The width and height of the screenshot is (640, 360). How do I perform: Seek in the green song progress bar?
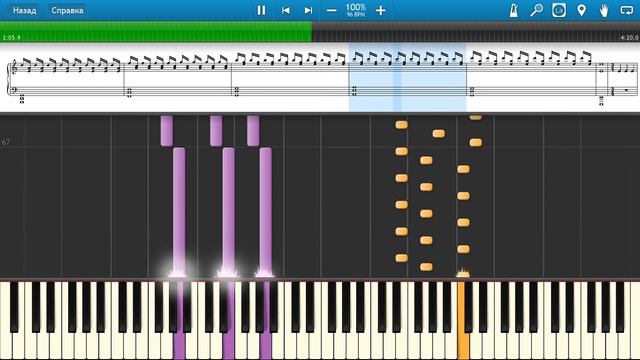coord(156,31)
